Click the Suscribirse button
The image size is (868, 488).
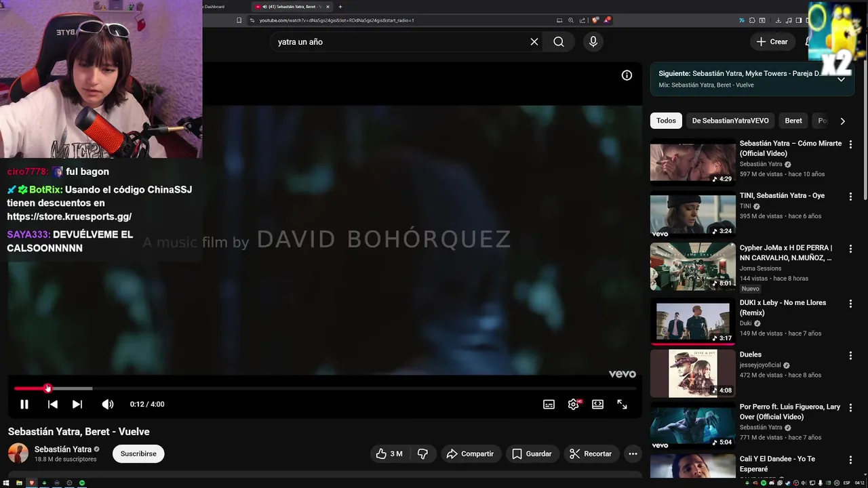tap(138, 453)
